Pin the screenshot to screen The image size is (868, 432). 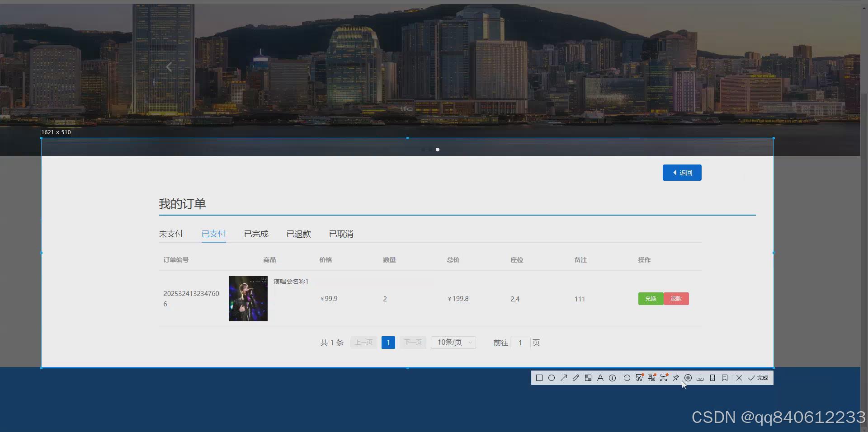pyautogui.click(x=676, y=378)
